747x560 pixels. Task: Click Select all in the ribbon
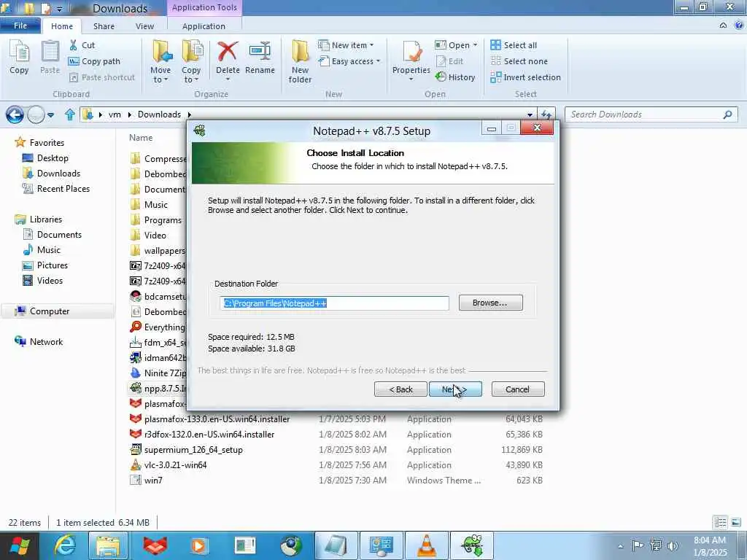514,45
